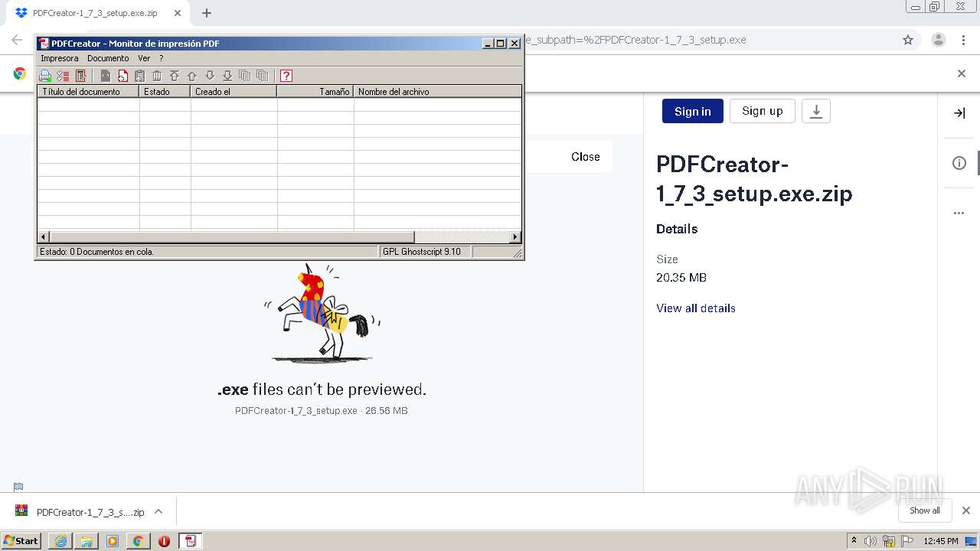The image size is (980, 551).
Task: Click the PDFCreator horizontal scrollbar thumb
Action: point(232,237)
